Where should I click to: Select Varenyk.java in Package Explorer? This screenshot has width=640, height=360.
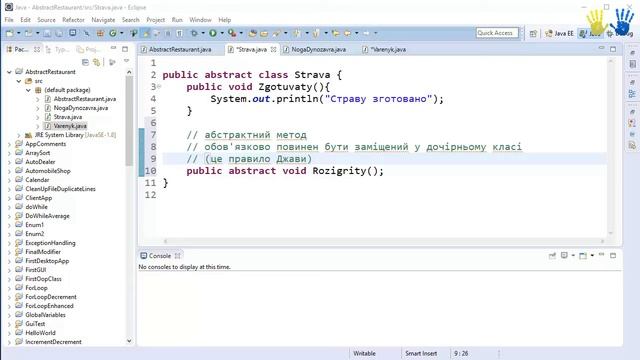coord(70,126)
